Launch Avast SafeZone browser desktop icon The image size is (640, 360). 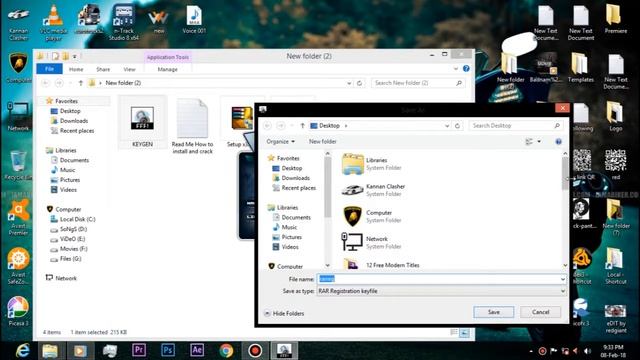(18, 266)
